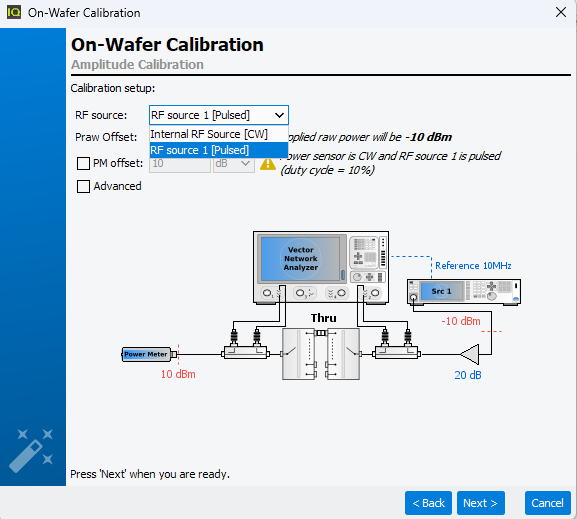Click the PM offset value field
This screenshot has width=577, height=519.
click(180, 164)
